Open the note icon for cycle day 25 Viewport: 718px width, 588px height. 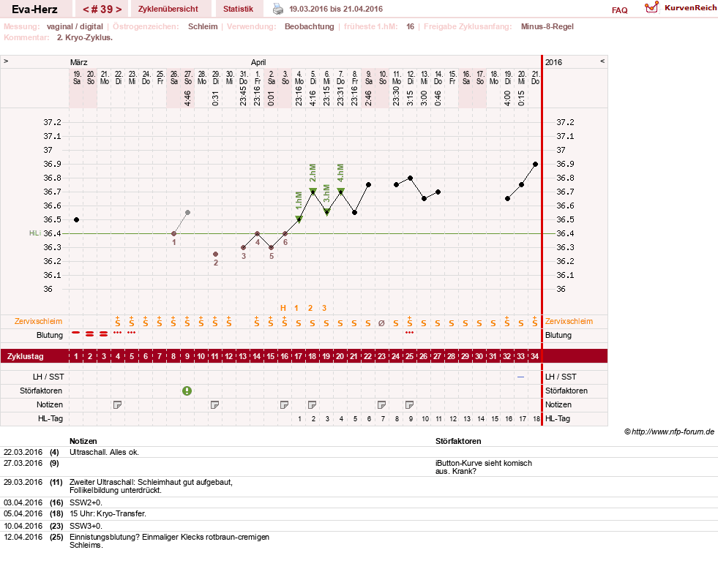[409, 405]
